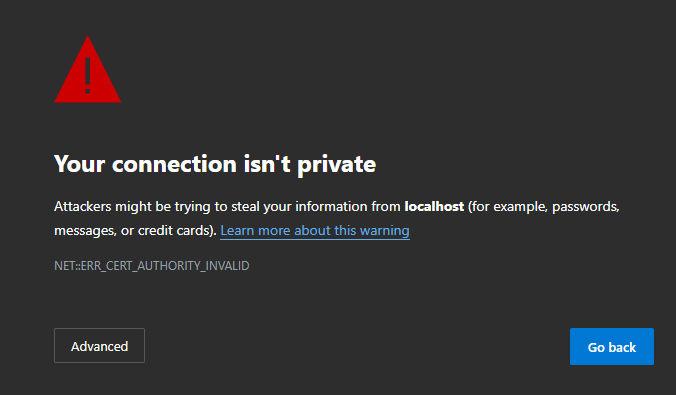The image size is (676, 395).
Task: Select the word Attackers in the warning text
Action: (x=83, y=207)
